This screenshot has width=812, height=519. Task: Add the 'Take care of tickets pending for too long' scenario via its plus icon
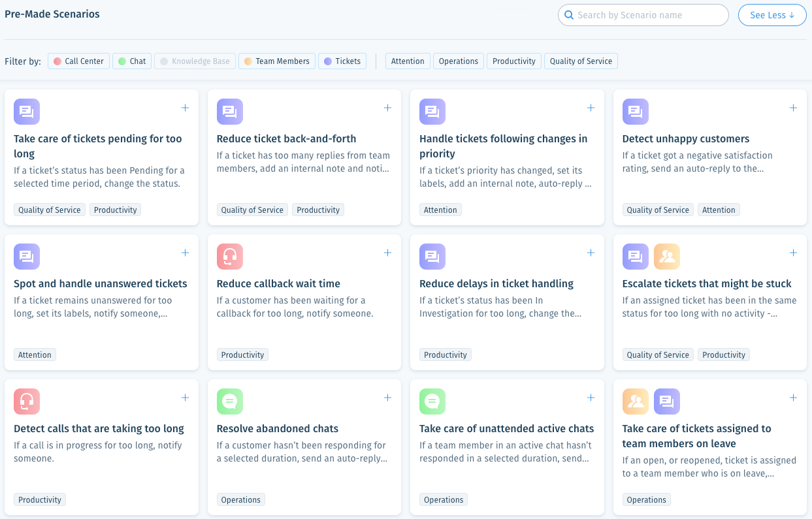coord(185,108)
